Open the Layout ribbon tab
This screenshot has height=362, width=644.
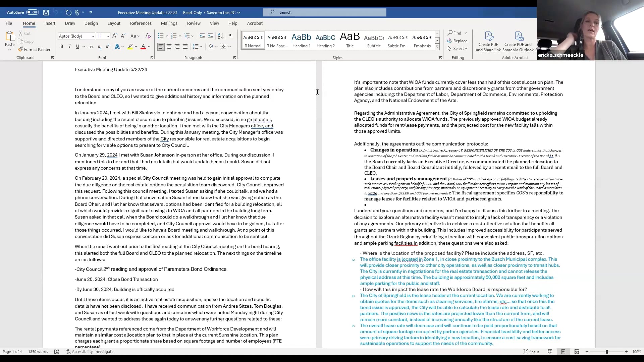[x=114, y=23]
